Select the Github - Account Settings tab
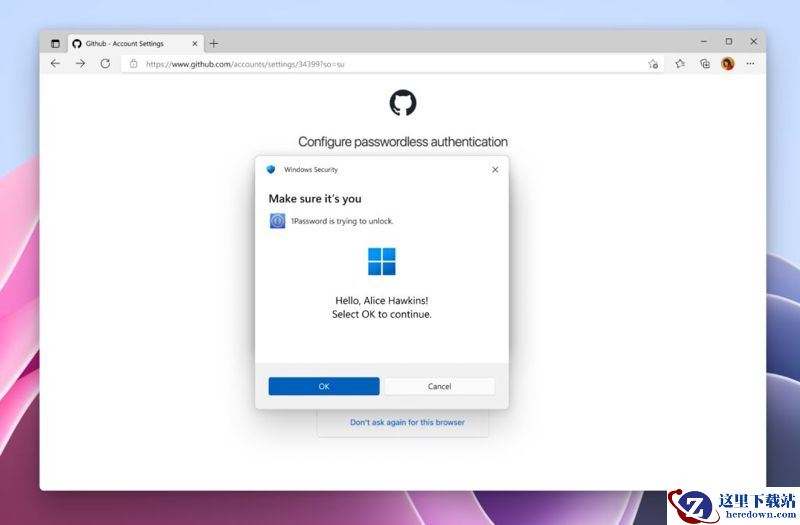This screenshot has height=525, width=800. point(135,43)
